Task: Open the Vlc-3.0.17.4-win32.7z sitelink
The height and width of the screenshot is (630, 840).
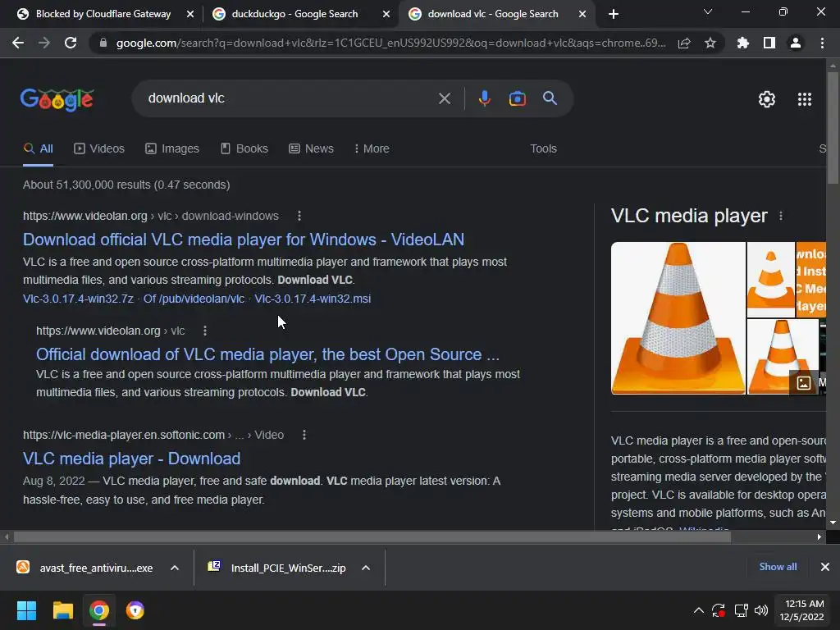Action: click(78, 299)
